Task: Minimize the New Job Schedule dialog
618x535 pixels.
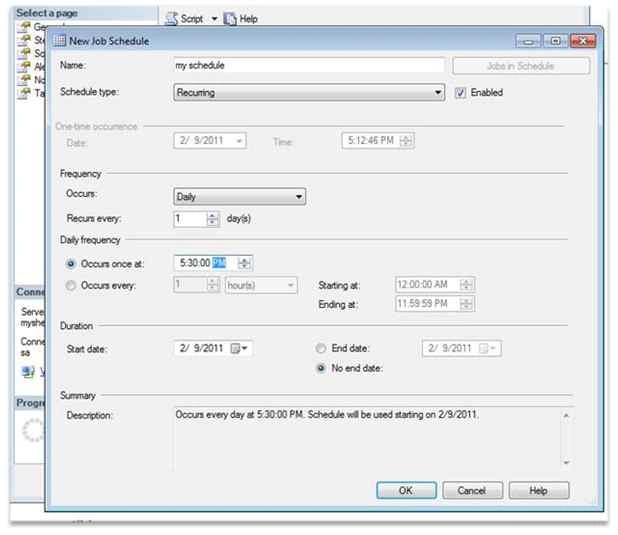Action: point(529,41)
